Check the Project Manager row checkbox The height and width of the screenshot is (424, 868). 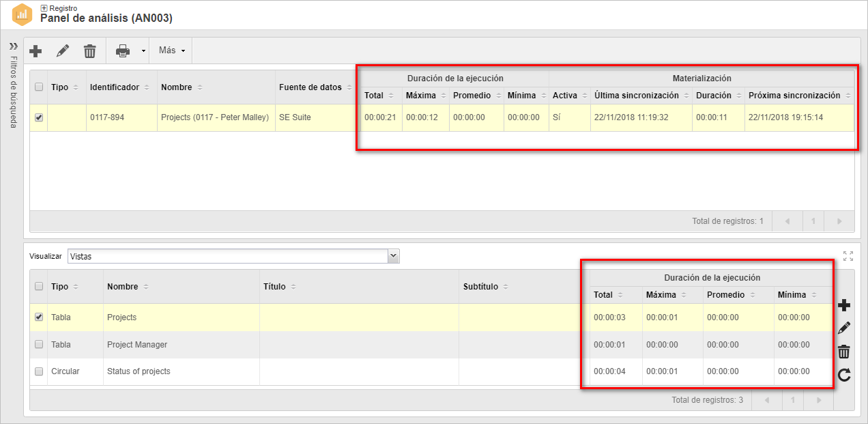[39, 344]
